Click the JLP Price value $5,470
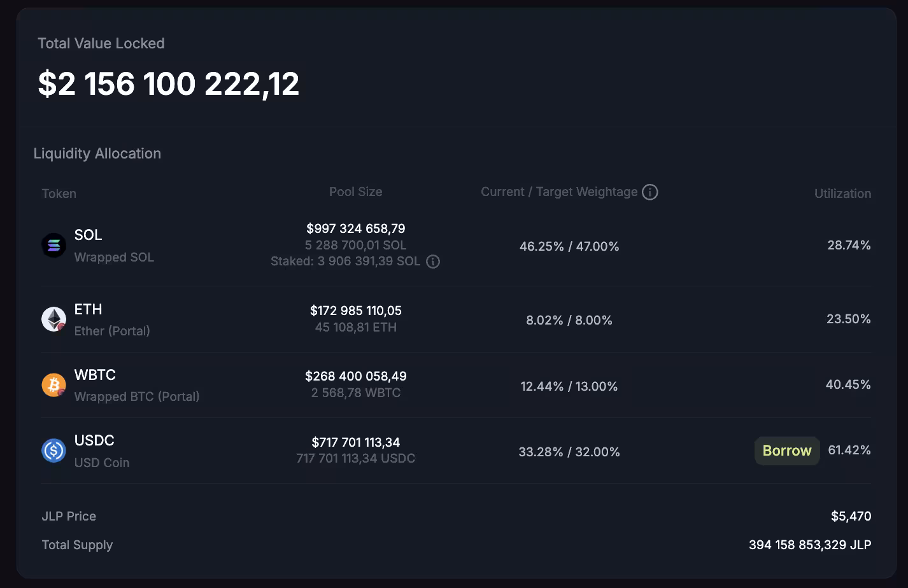908x588 pixels. [851, 516]
